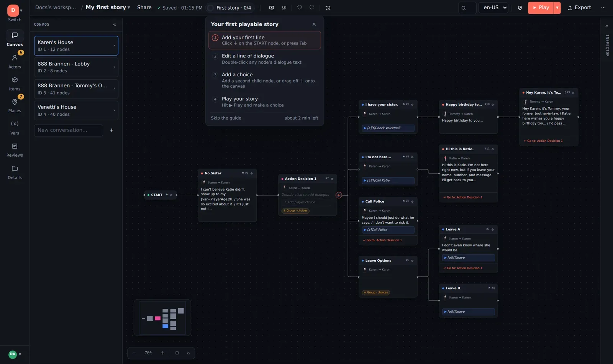
Task: Click the search icon in top bar
Action: [x=464, y=8]
